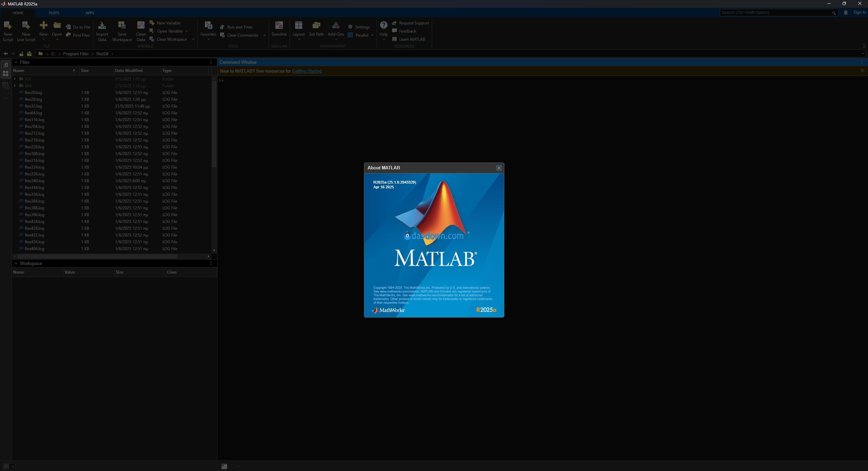Open MATLAB Settings
The image size is (868, 471).
pyautogui.click(x=359, y=27)
